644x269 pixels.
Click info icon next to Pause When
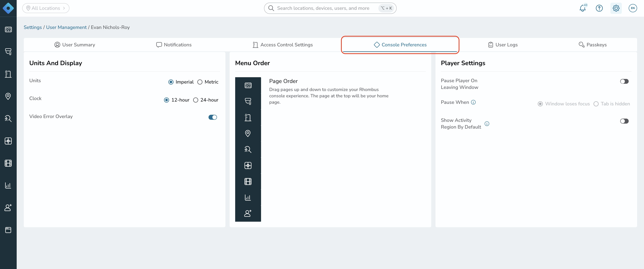473,102
